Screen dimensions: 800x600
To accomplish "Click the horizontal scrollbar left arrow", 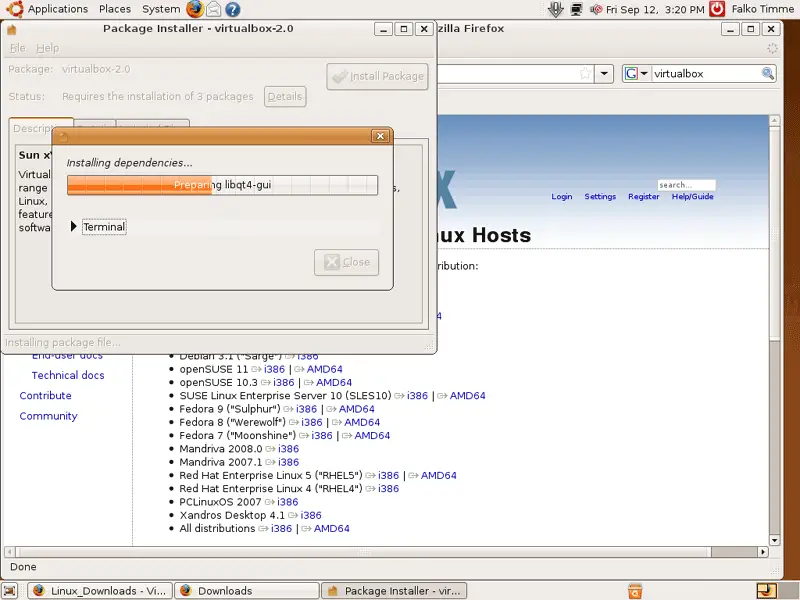I will click(x=9, y=552).
